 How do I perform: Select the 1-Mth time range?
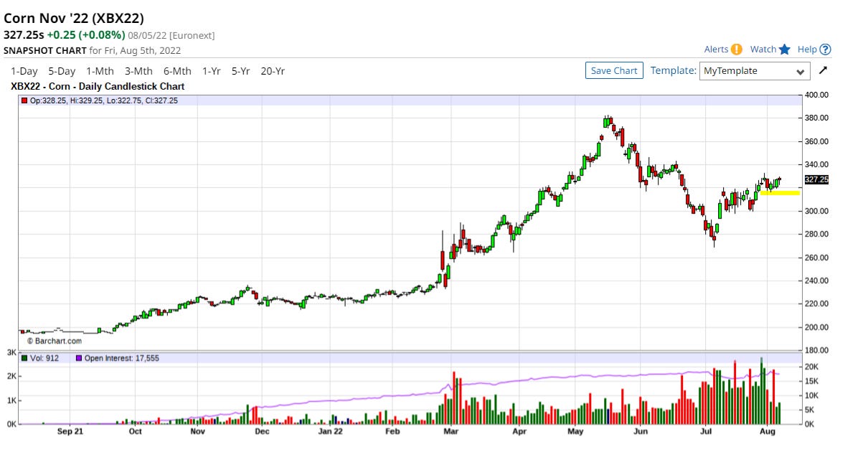(100, 71)
